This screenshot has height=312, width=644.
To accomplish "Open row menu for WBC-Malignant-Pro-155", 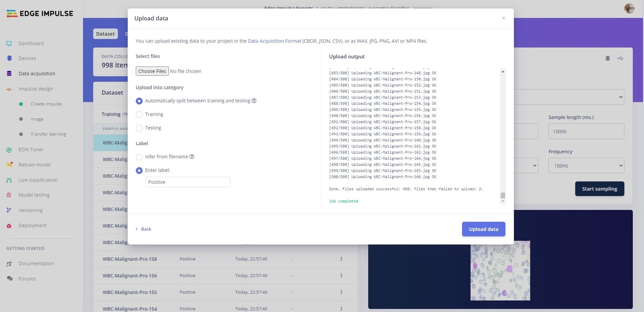I will pos(341,292).
